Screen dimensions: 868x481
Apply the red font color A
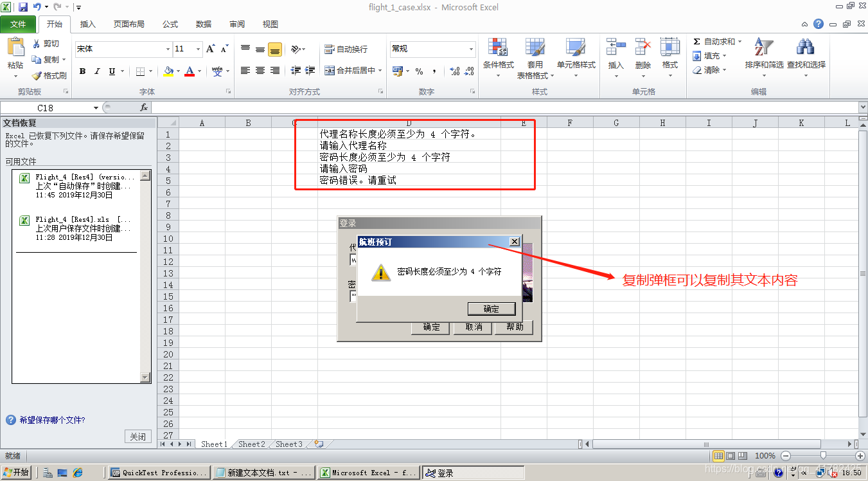190,71
